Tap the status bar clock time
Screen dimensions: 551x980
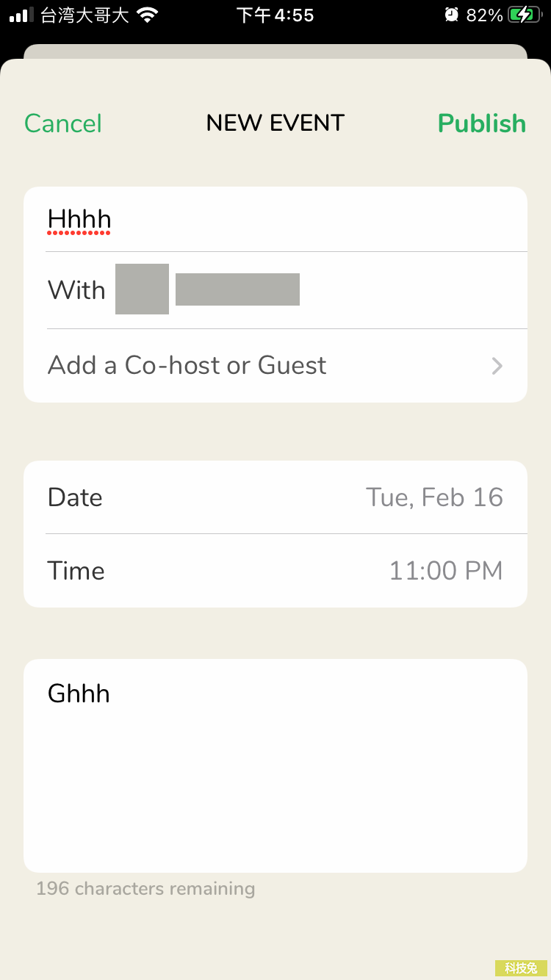click(x=275, y=15)
